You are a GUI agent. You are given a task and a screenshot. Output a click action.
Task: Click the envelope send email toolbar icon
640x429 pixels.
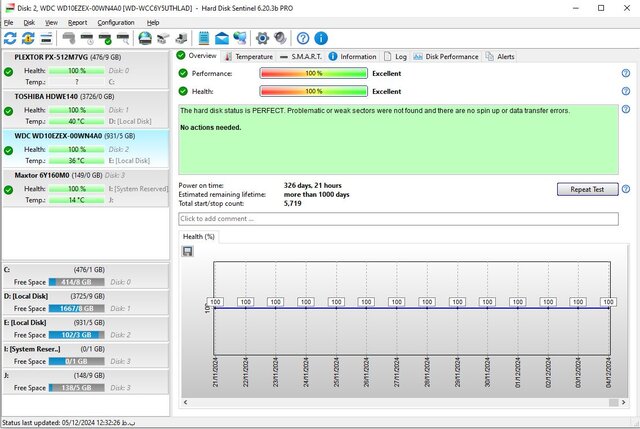tap(221, 38)
